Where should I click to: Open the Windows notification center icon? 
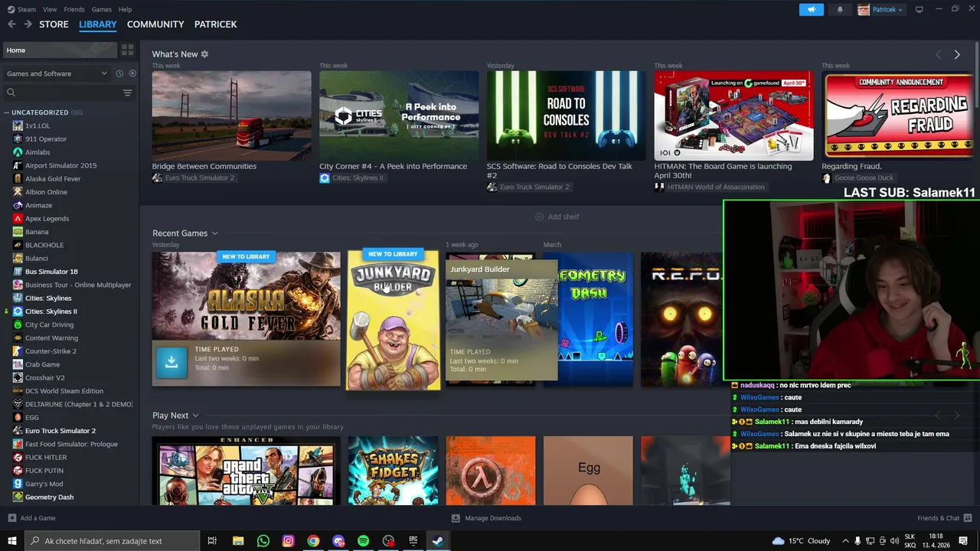point(963,541)
